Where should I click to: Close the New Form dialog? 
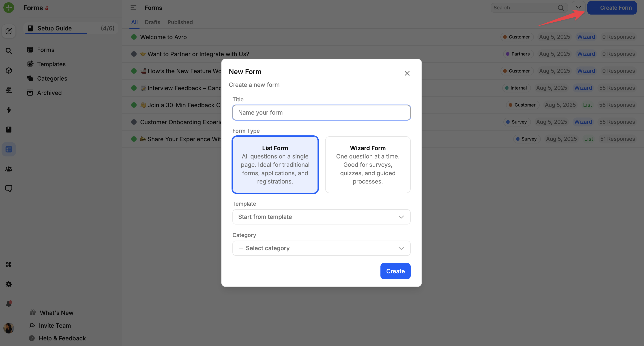click(407, 73)
